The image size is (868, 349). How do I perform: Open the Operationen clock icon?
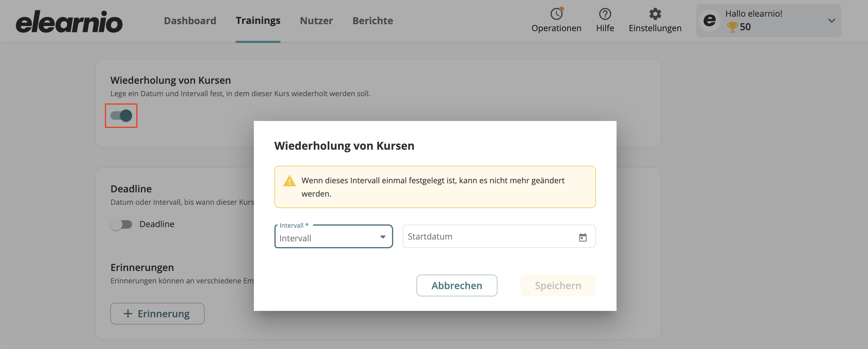tap(556, 14)
